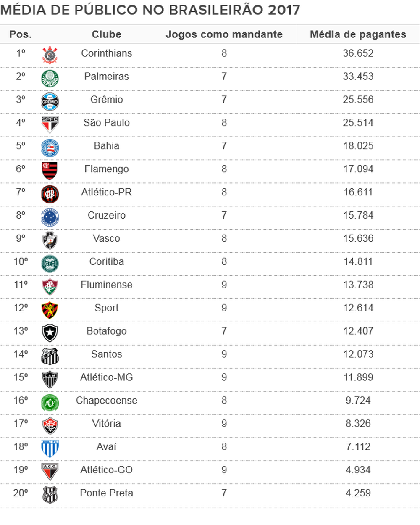Viewport: 420px width, 525px height.
Task: Click the Chapecoense green badge
Action: click(x=50, y=403)
